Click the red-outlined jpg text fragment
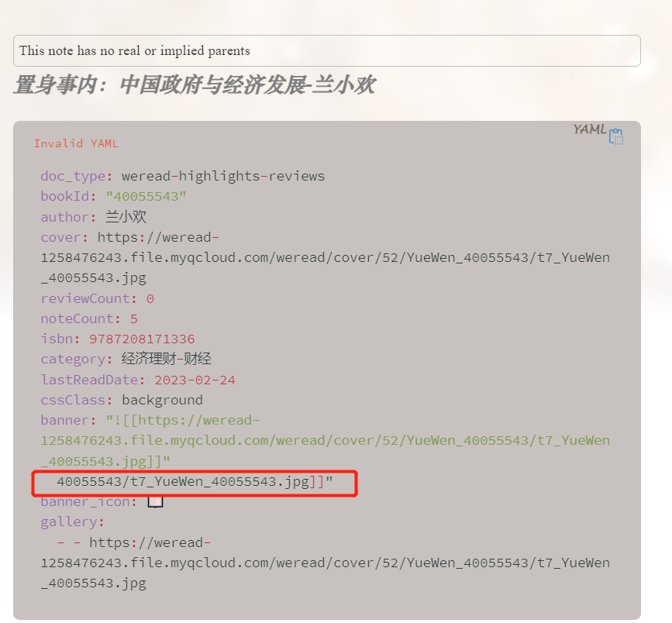This screenshot has width=672, height=623. click(192, 482)
